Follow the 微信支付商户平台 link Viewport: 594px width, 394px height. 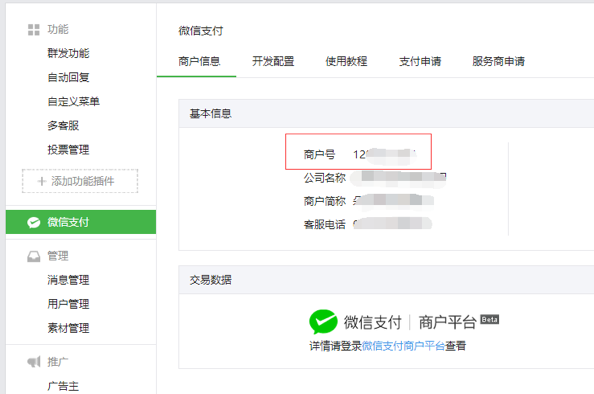[403, 346]
